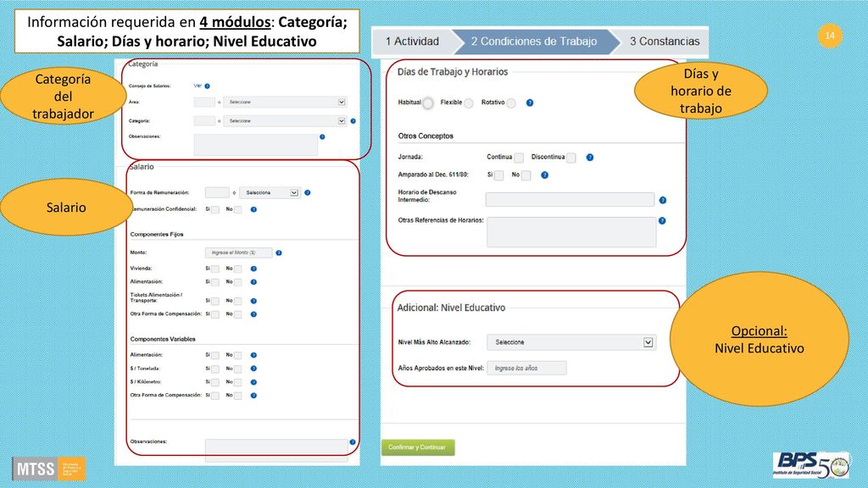Show help for Tickets Alimentación / Transporte
This screenshot has width=868, height=488.
(253, 301)
